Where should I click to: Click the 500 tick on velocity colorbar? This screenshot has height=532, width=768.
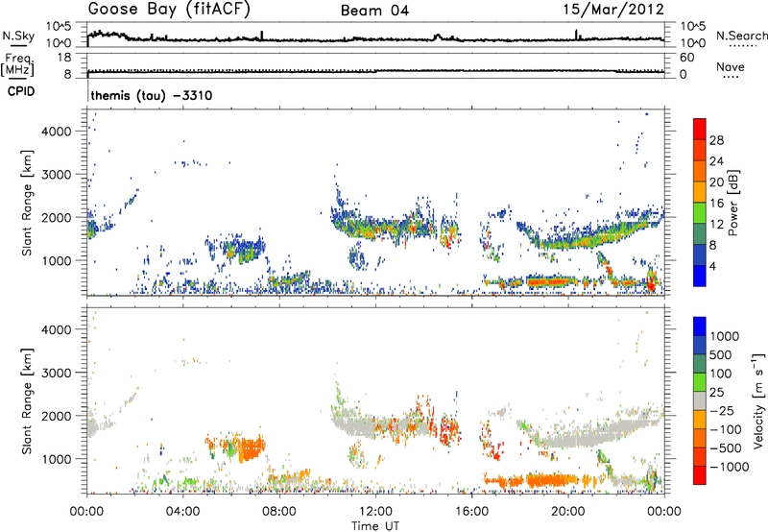(721, 354)
